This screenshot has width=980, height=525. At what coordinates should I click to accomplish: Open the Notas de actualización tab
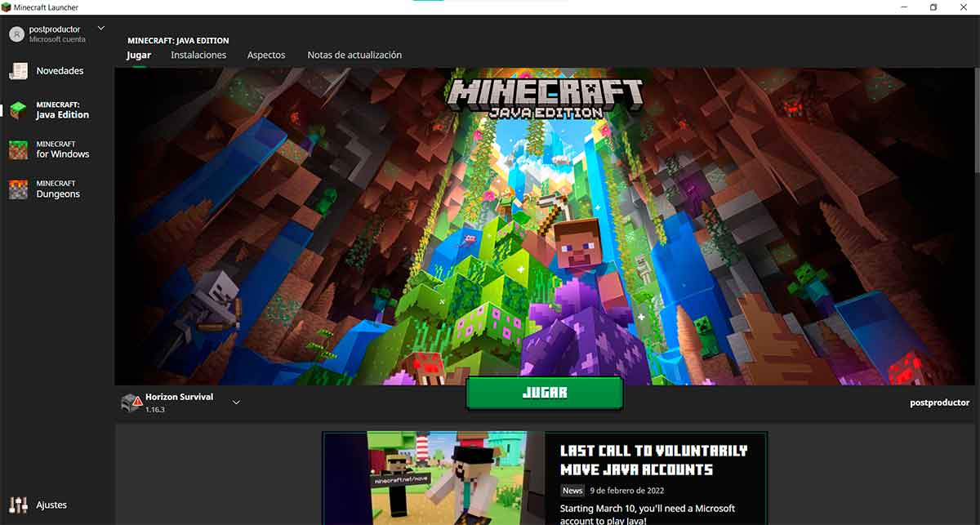[354, 55]
